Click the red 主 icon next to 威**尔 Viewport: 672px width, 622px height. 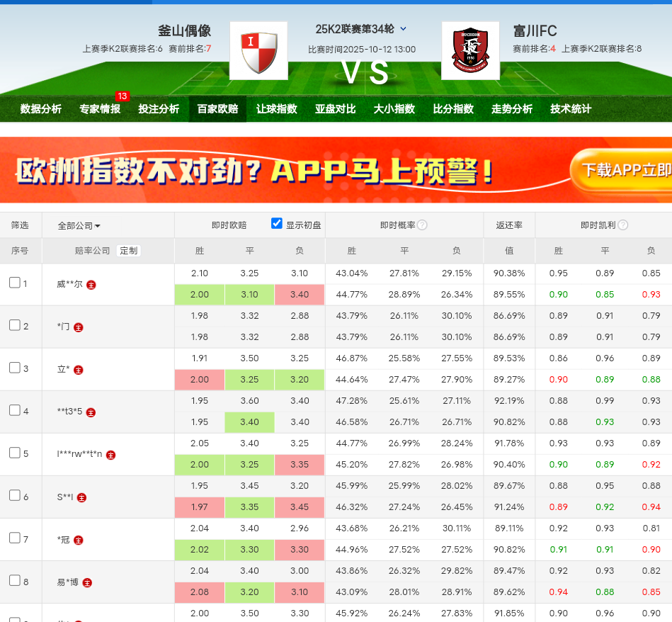point(91,285)
